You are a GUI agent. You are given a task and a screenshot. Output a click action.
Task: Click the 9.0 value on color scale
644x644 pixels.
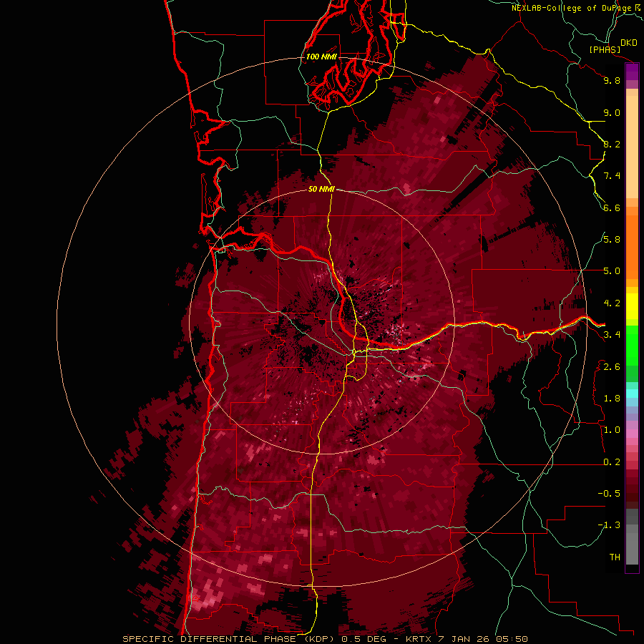(x=612, y=112)
